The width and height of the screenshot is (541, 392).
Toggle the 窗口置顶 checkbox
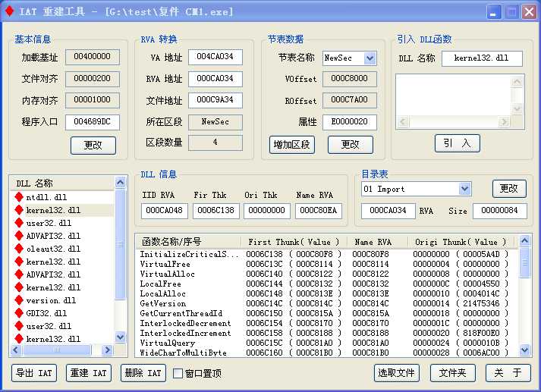(x=178, y=373)
